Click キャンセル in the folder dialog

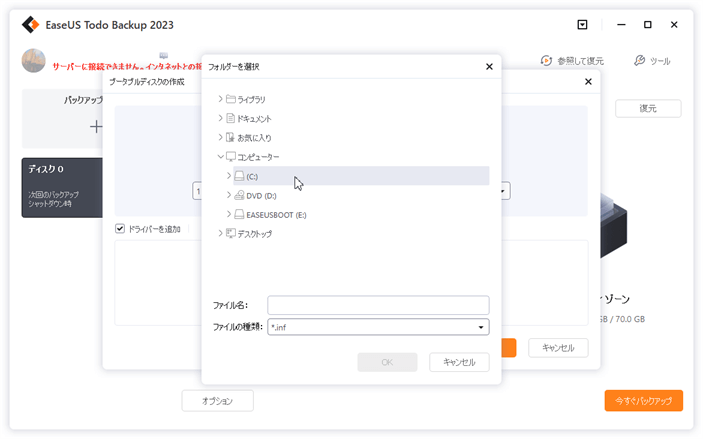(459, 362)
